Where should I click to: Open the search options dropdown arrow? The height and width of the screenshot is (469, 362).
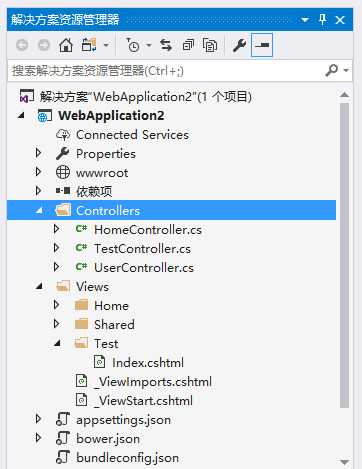click(x=346, y=70)
